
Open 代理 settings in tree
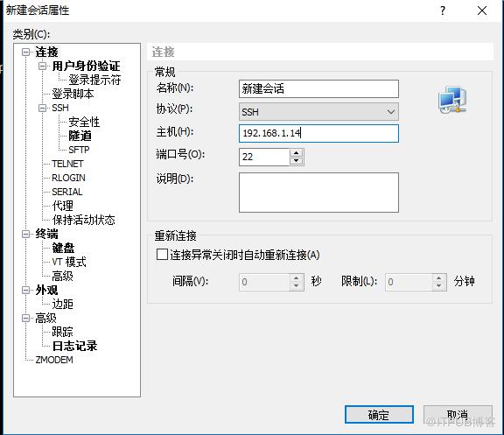tap(62, 206)
